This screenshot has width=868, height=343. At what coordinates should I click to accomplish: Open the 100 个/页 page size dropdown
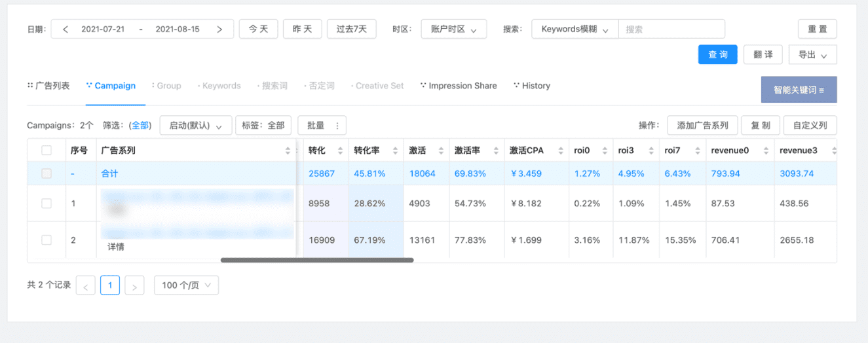(x=186, y=285)
